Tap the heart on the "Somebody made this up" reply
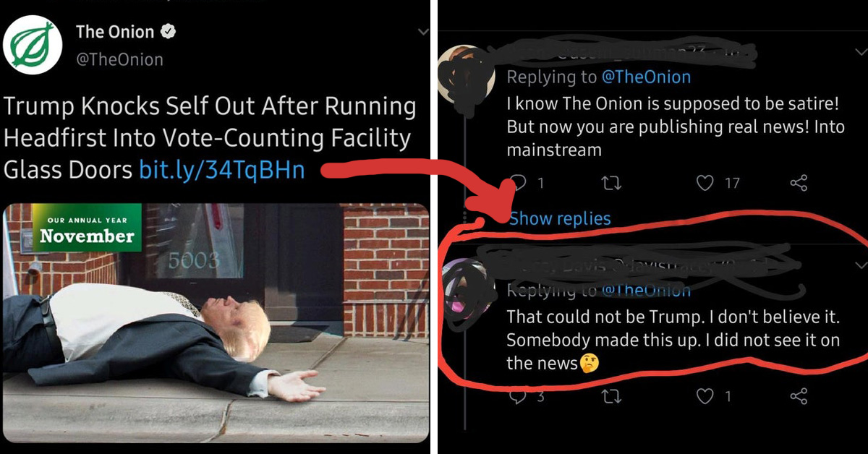Screen dimensions: 868x454 coord(705,396)
